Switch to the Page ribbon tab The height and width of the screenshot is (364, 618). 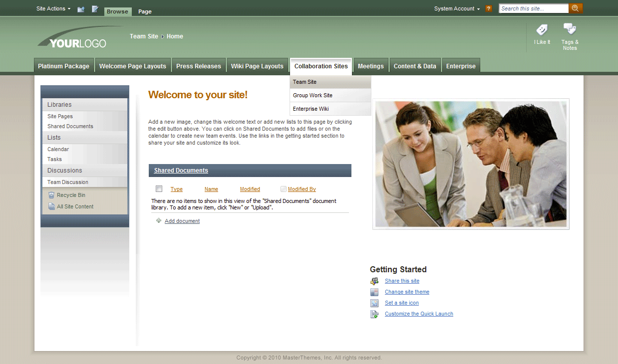click(x=144, y=11)
